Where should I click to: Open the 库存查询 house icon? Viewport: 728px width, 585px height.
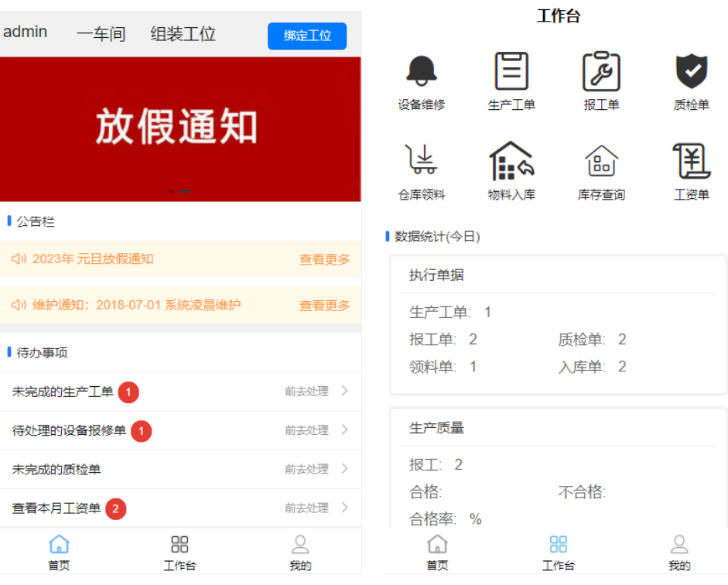601,160
